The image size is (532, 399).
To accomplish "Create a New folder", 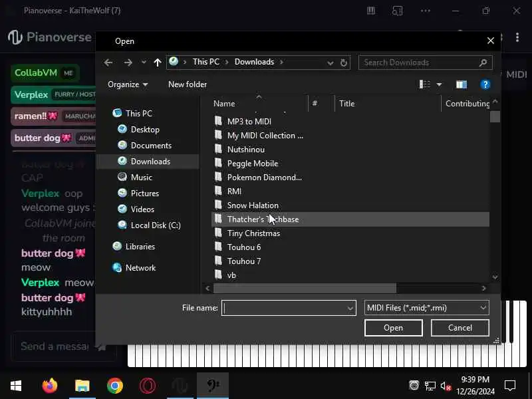I will click(188, 84).
